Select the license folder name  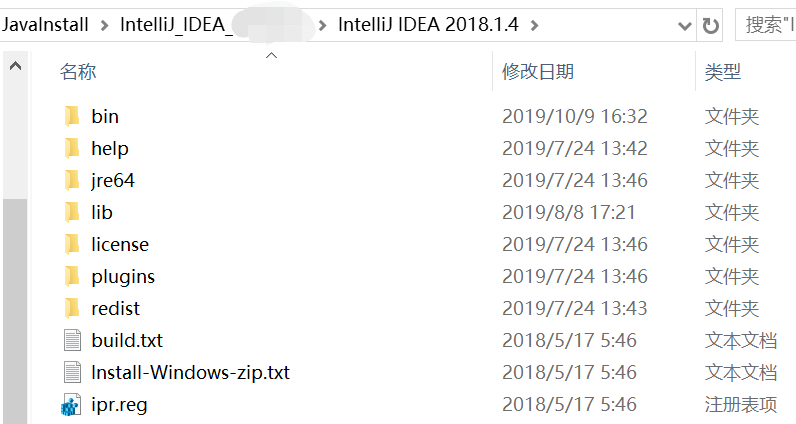(119, 244)
